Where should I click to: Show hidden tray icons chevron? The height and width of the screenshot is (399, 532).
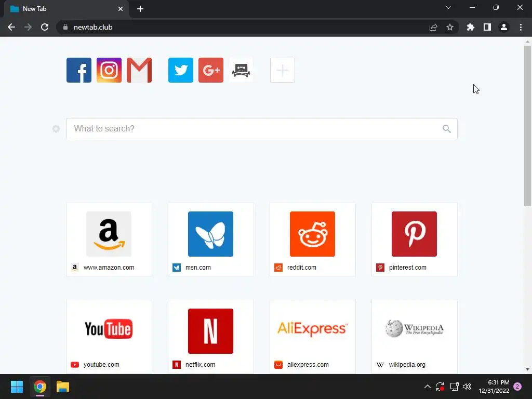[x=428, y=387]
